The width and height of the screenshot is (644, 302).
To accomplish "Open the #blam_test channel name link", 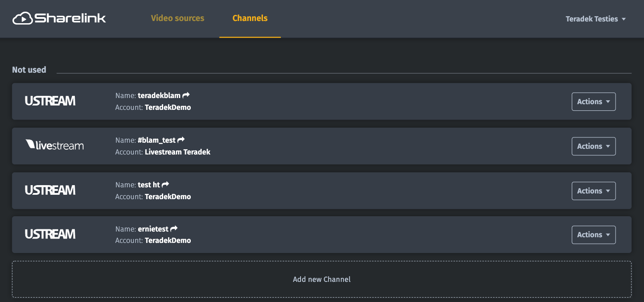I will [x=157, y=140].
